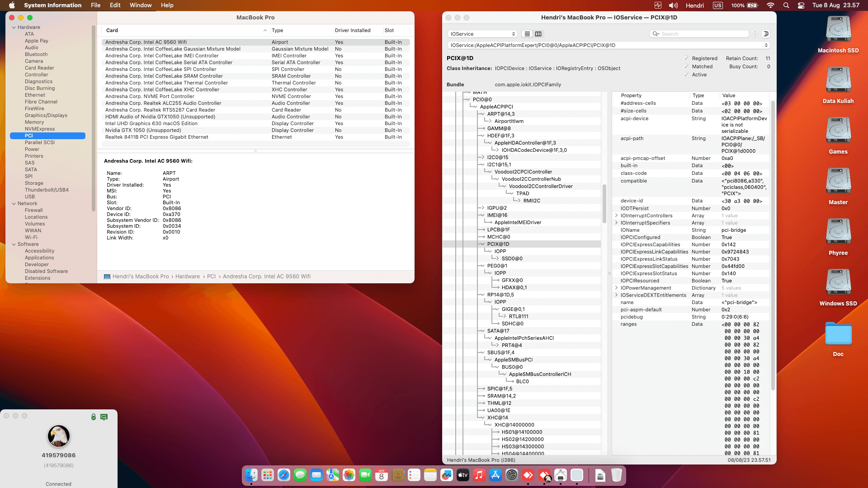The height and width of the screenshot is (488, 868).
Task: Launch Safari from the Dock
Action: pos(284,475)
